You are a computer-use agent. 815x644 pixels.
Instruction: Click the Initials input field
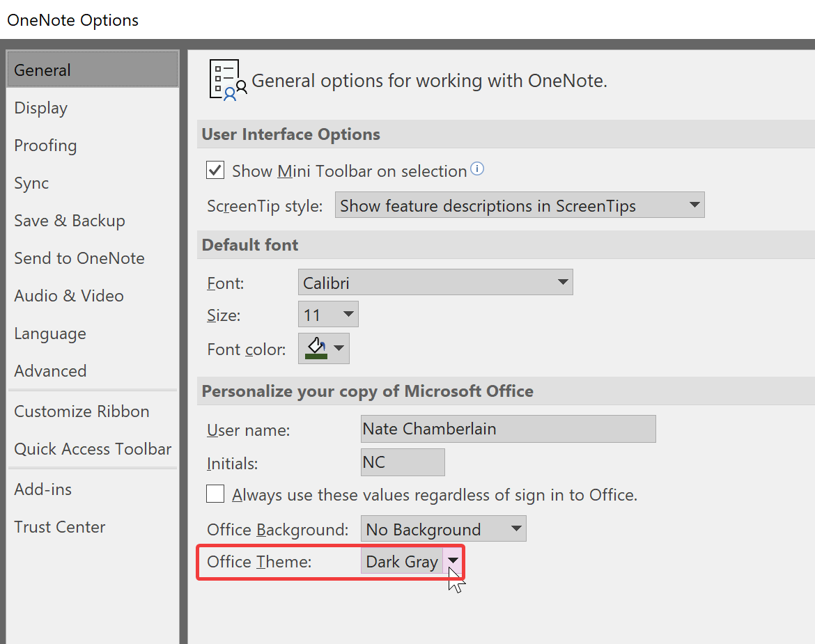pyautogui.click(x=403, y=462)
